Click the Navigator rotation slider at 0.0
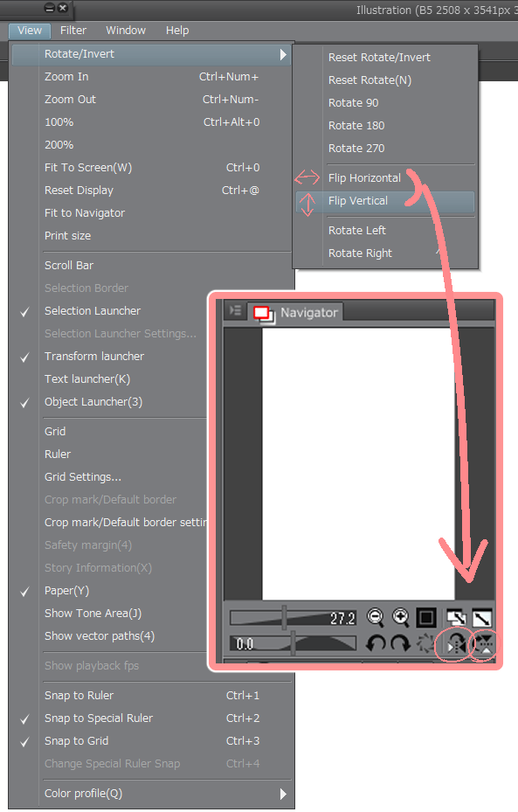Viewport: 518px width, 812px height. 294,643
